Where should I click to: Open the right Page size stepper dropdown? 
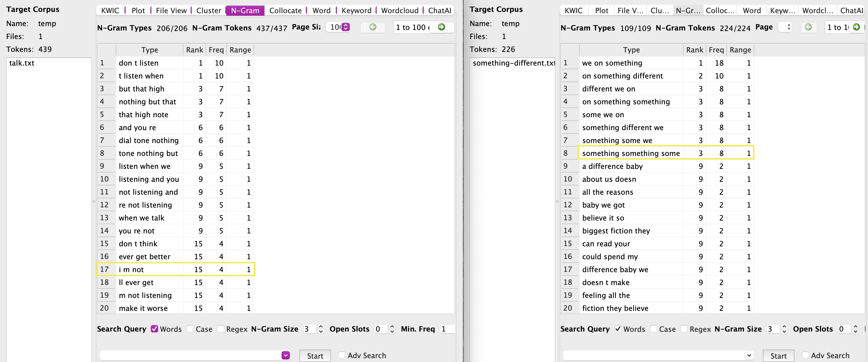pyautogui.click(x=788, y=27)
